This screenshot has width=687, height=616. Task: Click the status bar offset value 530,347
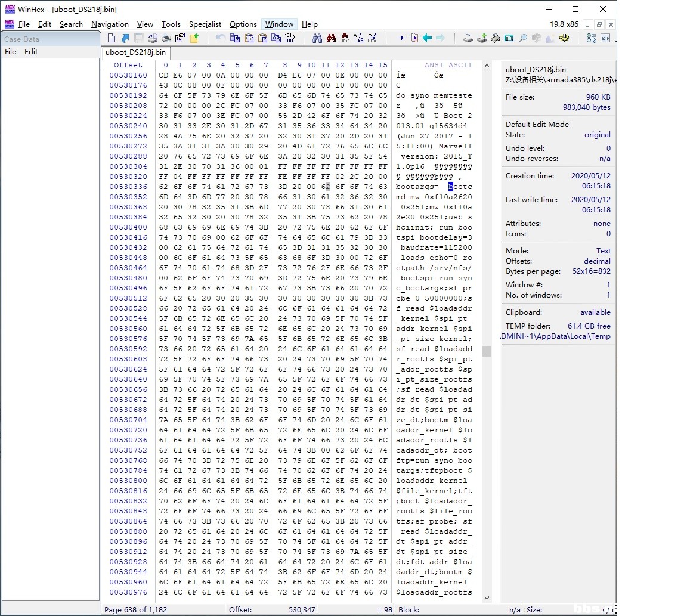pos(302,610)
